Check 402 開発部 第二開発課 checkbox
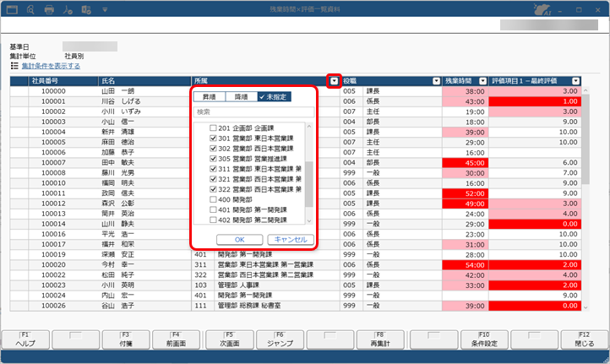This screenshot has height=364, width=610. pos(213,220)
